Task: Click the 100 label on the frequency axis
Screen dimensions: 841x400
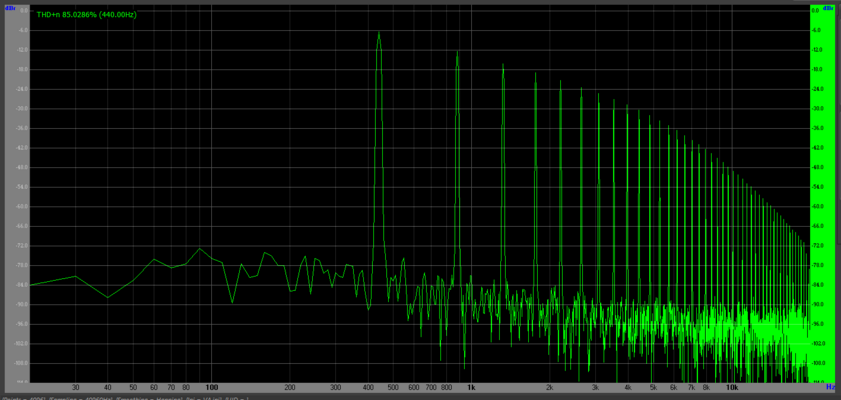Action: point(211,387)
